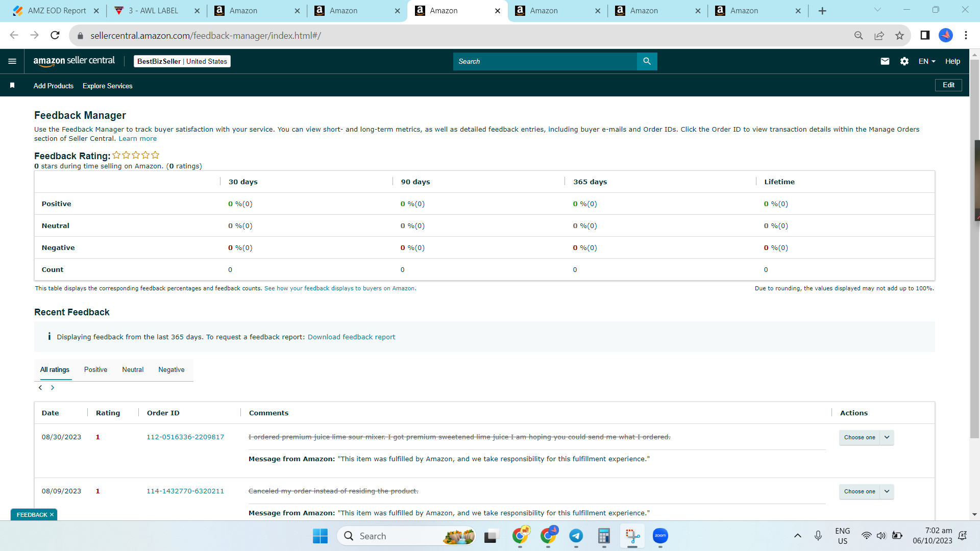Open the Help link in header
Image resolution: width=980 pixels, height=551 pixels.
(x=952, y=61)
